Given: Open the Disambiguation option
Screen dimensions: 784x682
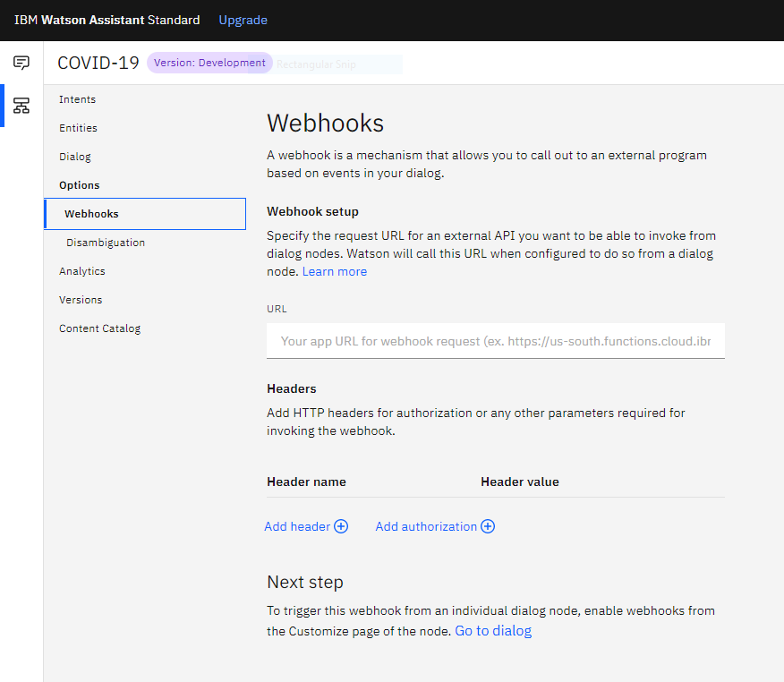Looking at the screenshot, I should (x=106, y=243).
